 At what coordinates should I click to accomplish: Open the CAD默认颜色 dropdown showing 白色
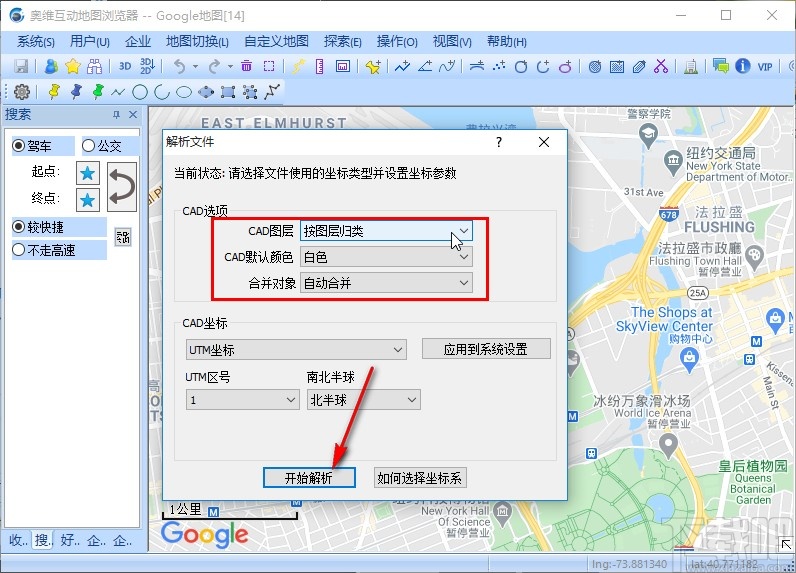386,257
